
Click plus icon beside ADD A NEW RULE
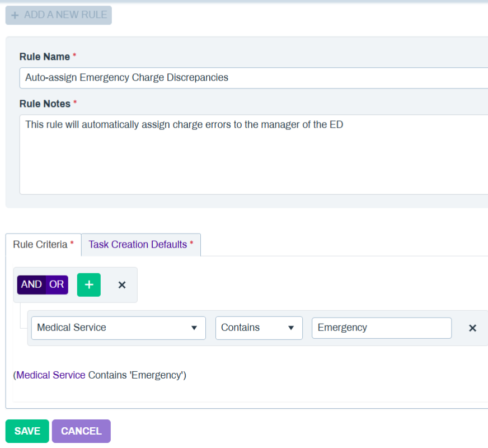[x=15, y=15]
